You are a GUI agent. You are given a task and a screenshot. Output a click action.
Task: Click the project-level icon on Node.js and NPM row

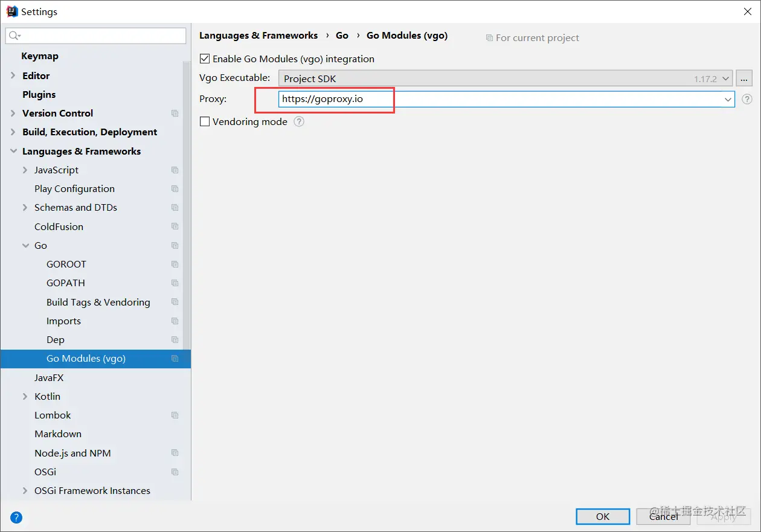click(175, 453)
